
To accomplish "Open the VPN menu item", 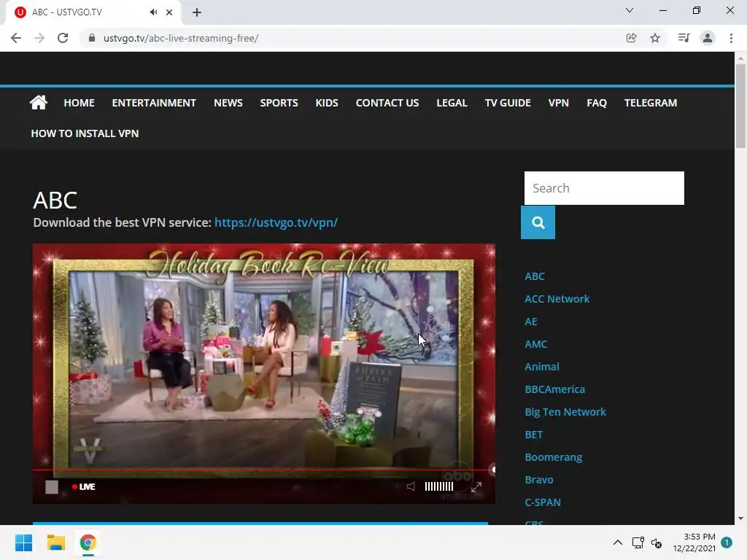I will [558, 103].
